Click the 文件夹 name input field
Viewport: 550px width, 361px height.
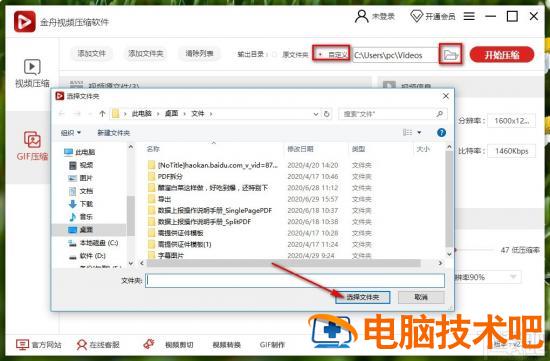295,281
